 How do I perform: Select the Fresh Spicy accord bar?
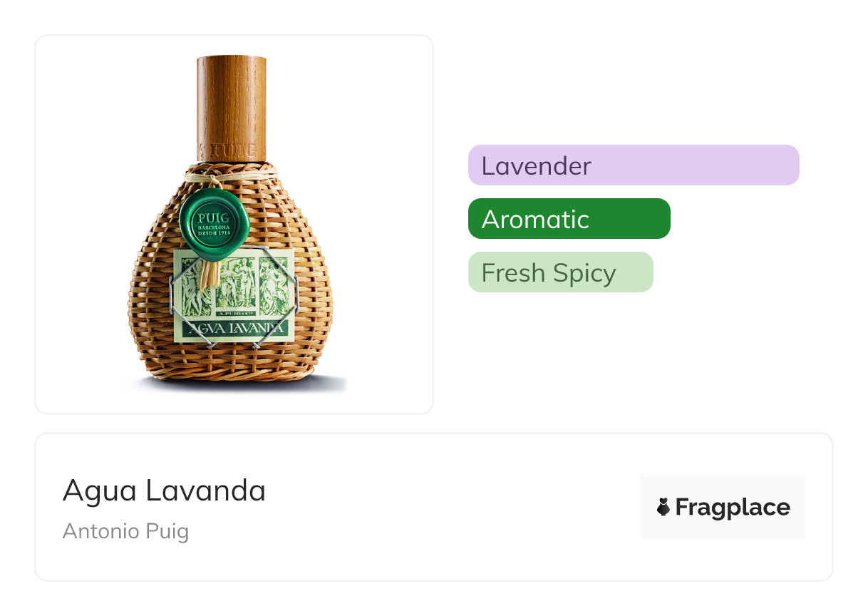tap(560, 272)
